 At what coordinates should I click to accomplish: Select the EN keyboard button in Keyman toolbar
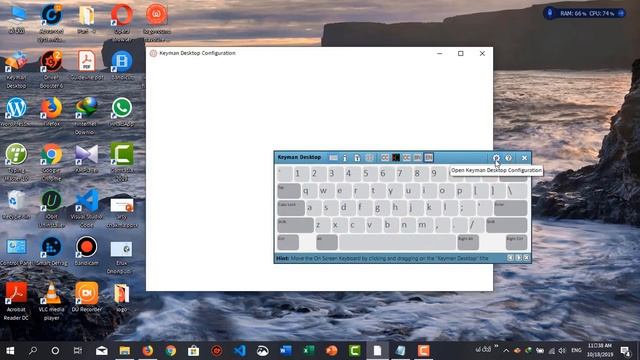428,158
